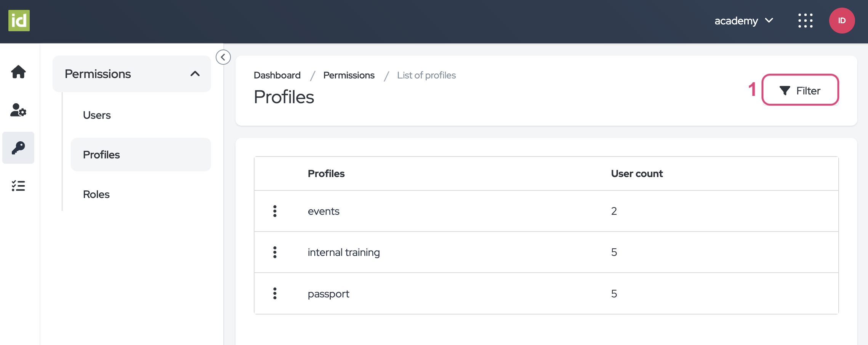Open the checklist sidebar icon
Viewport: 868px width, 345px height.
tap(18, 186)
